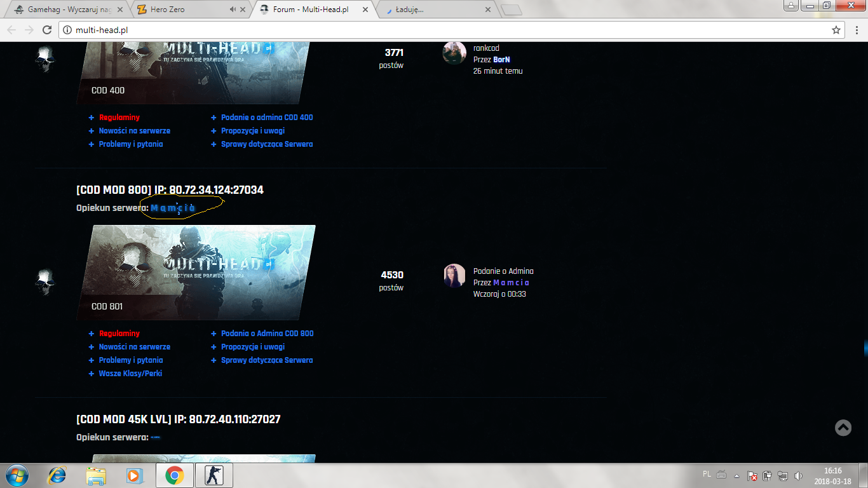Click the browser back arrow
The width and height of the screenshot is (868, 488).
[11, 30]
